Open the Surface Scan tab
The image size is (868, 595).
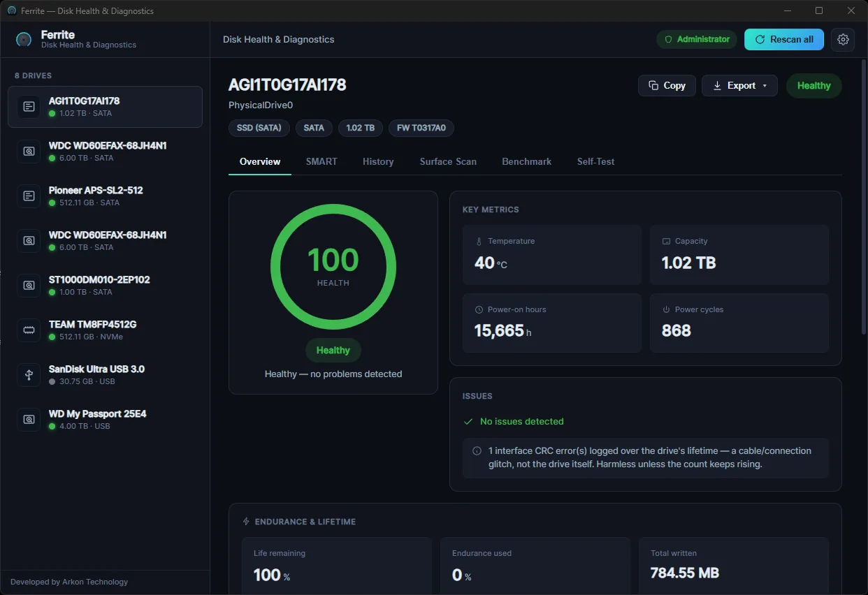point(448,161)
